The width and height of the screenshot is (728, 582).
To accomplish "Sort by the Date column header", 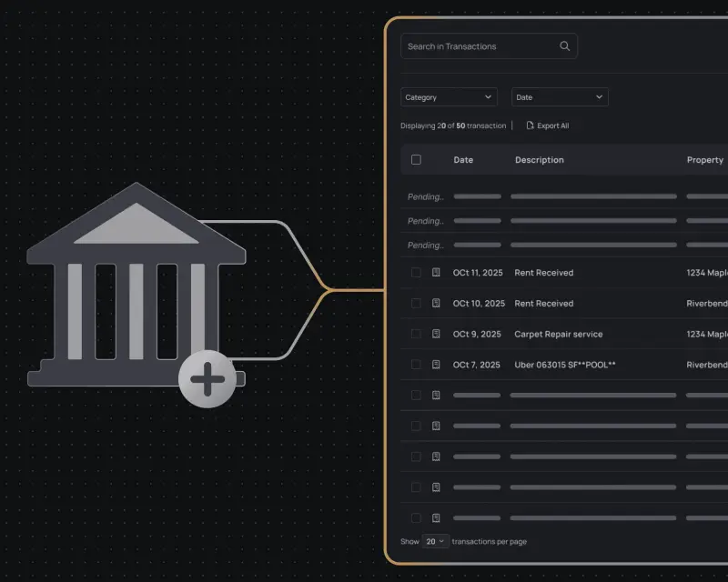I will point(463,159).
